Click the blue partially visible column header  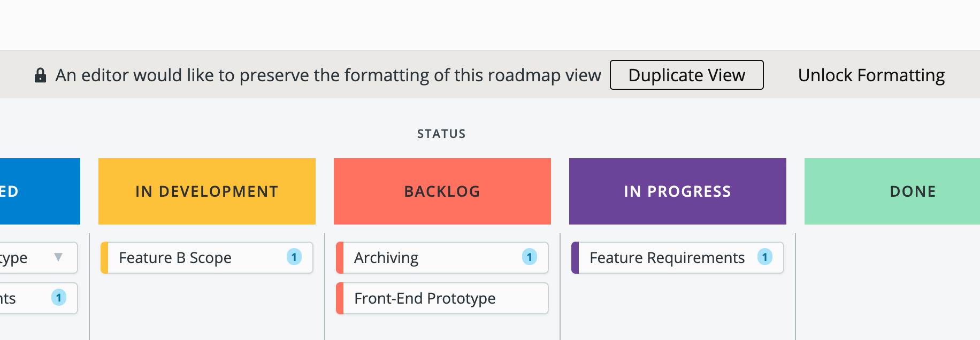pos(40,191)
